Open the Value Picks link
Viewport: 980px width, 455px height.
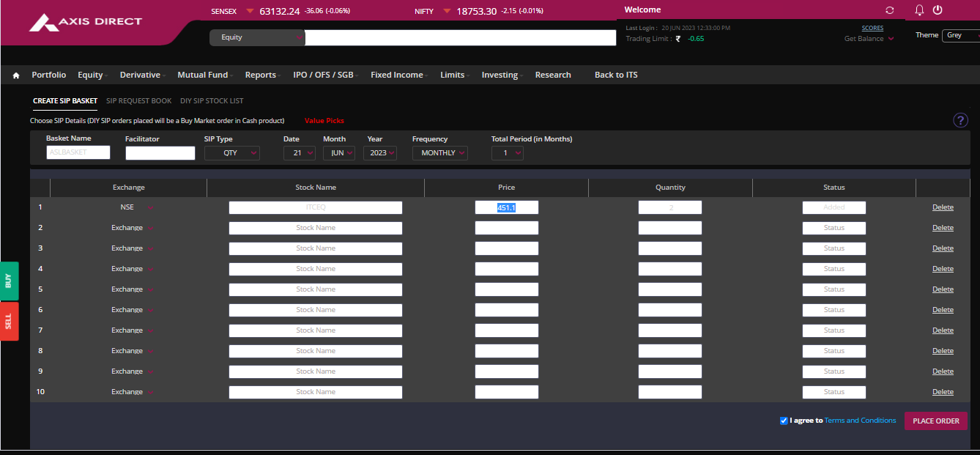click(324, 121)
